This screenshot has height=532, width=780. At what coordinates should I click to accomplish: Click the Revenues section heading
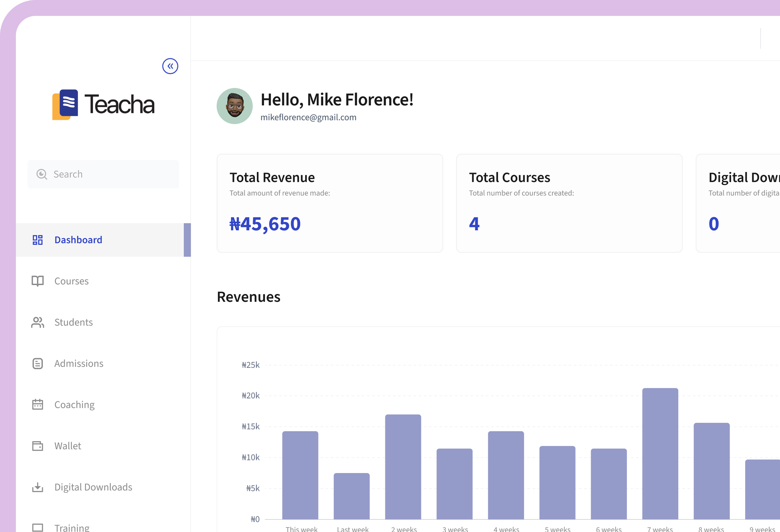(x=248, y=297)
